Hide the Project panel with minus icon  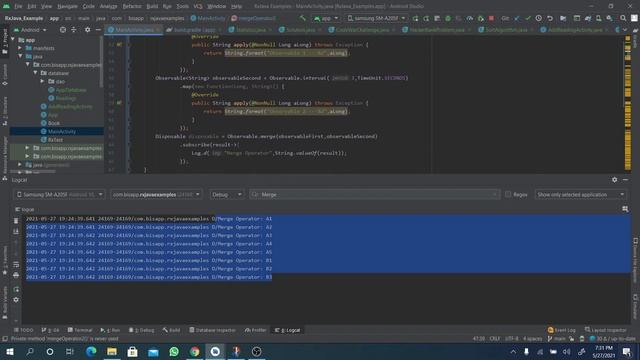pyautogui.click(x=98, y=30)
